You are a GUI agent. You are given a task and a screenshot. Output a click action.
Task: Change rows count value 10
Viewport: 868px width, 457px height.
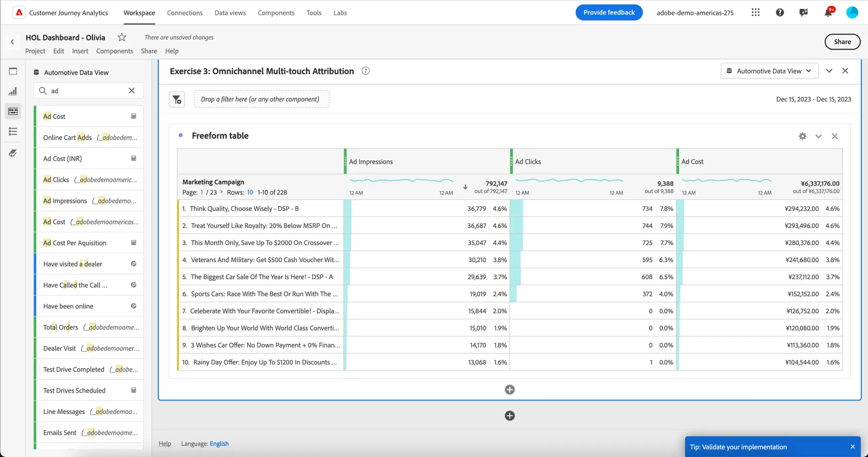250,192
